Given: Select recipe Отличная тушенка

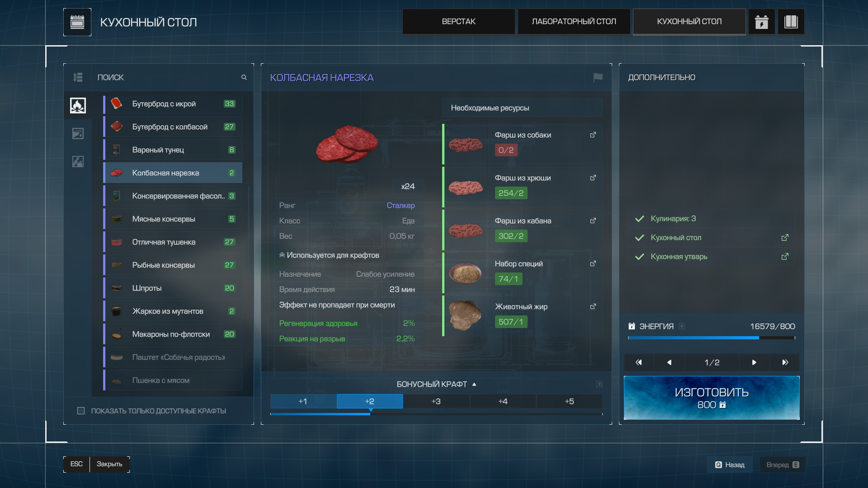Looking at the screenshot, I should click(173, 242).
